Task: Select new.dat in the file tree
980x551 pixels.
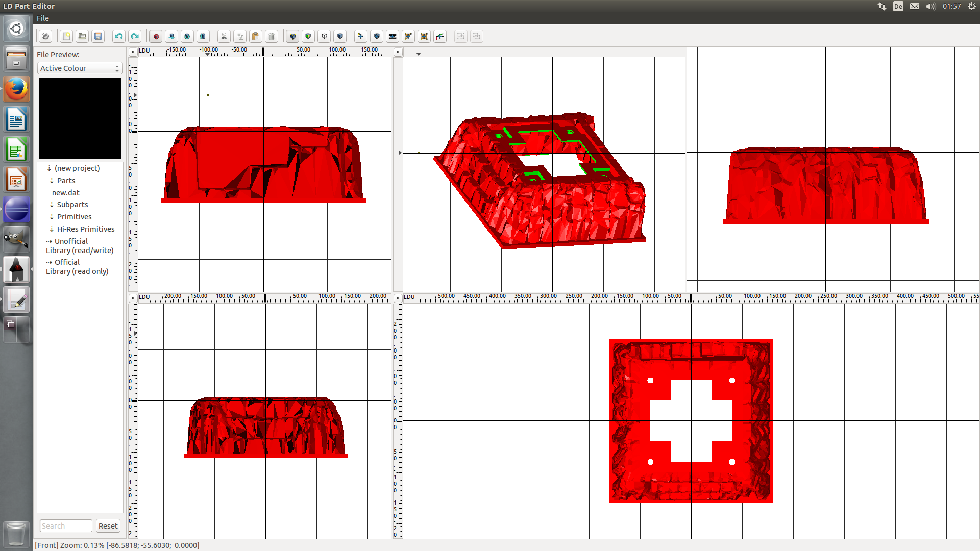Action: [66, 193]
